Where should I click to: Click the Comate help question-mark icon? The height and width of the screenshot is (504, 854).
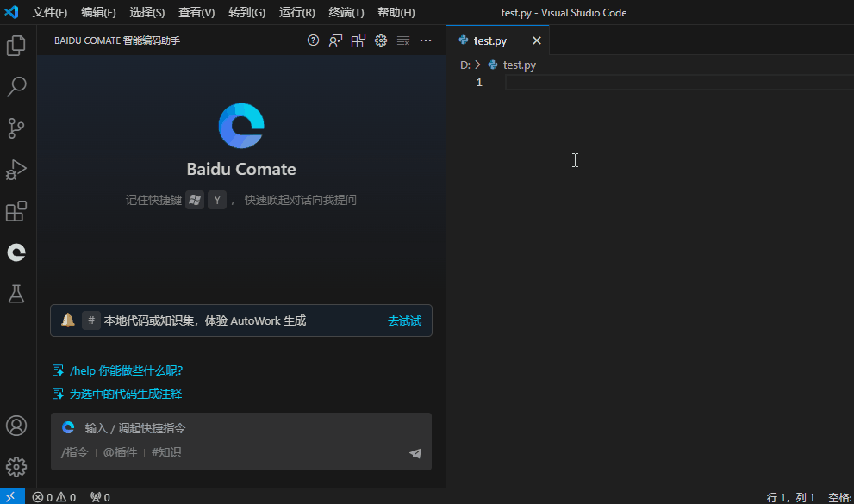[x=313, y=40]
